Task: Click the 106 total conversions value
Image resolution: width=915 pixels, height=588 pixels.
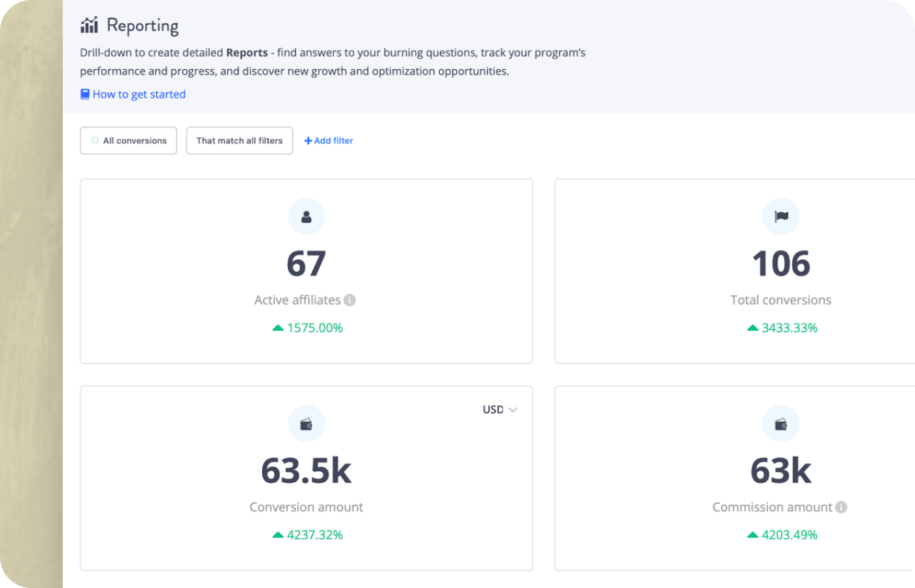Action: coord(781,264)
